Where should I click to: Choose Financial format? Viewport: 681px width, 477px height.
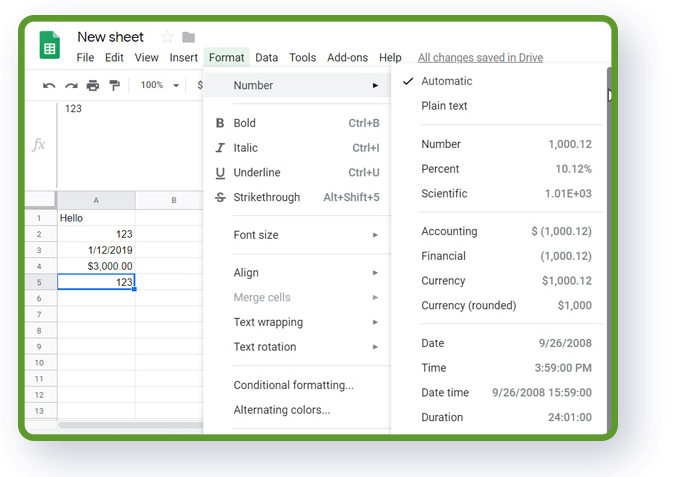click(x=499, y=256)
